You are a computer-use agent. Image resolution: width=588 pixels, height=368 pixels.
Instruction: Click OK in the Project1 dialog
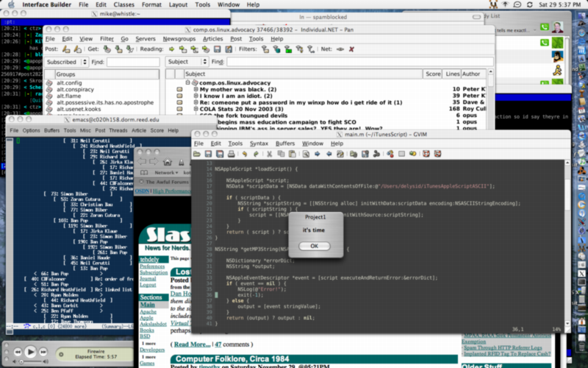[315, 246]
